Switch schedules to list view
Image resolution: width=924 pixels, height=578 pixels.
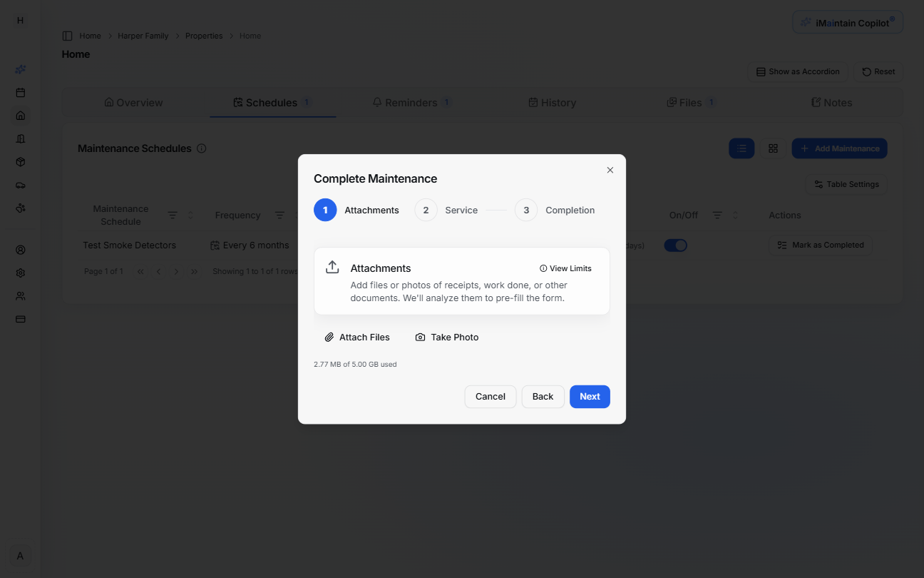tap(741, 148)
